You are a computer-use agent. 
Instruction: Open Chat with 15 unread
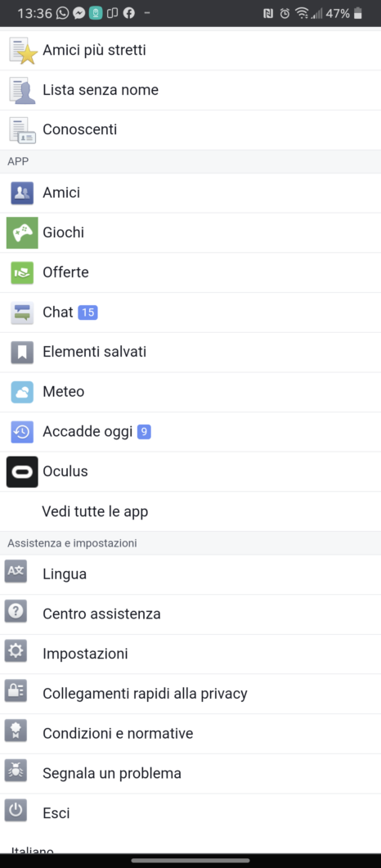[190, 313]
